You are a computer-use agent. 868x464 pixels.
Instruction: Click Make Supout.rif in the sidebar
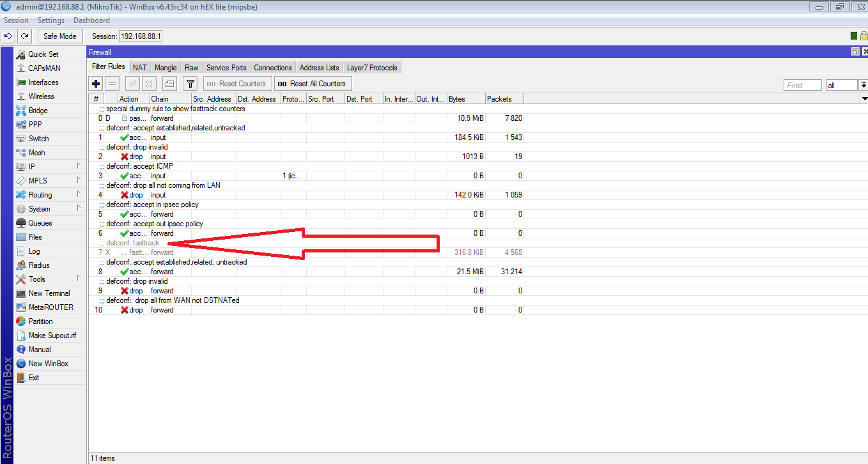[52, 336]
